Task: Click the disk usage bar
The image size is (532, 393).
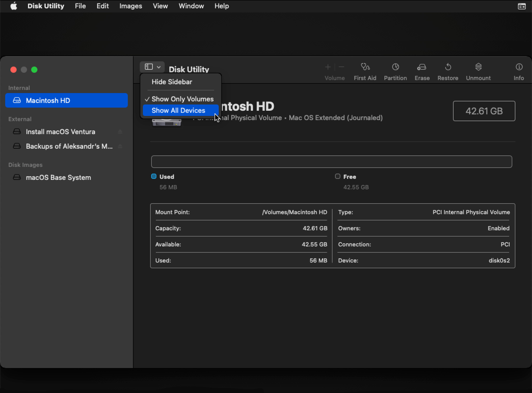Action: click(x=331, y=162)
